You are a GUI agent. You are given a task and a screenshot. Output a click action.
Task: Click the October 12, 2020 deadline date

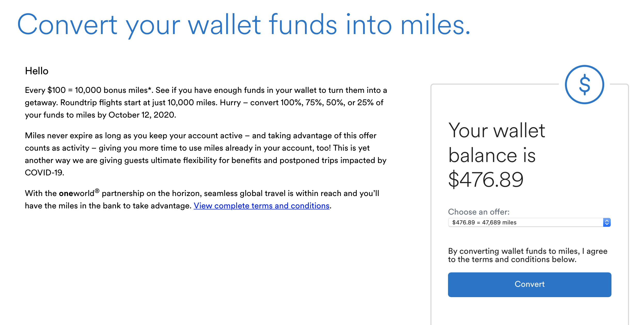coord(142,115)
